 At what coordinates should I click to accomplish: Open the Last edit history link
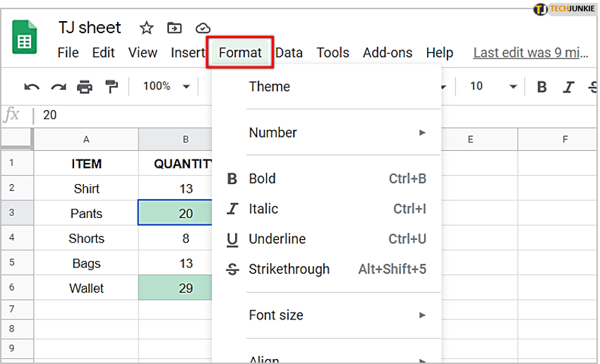coord(529,53)
